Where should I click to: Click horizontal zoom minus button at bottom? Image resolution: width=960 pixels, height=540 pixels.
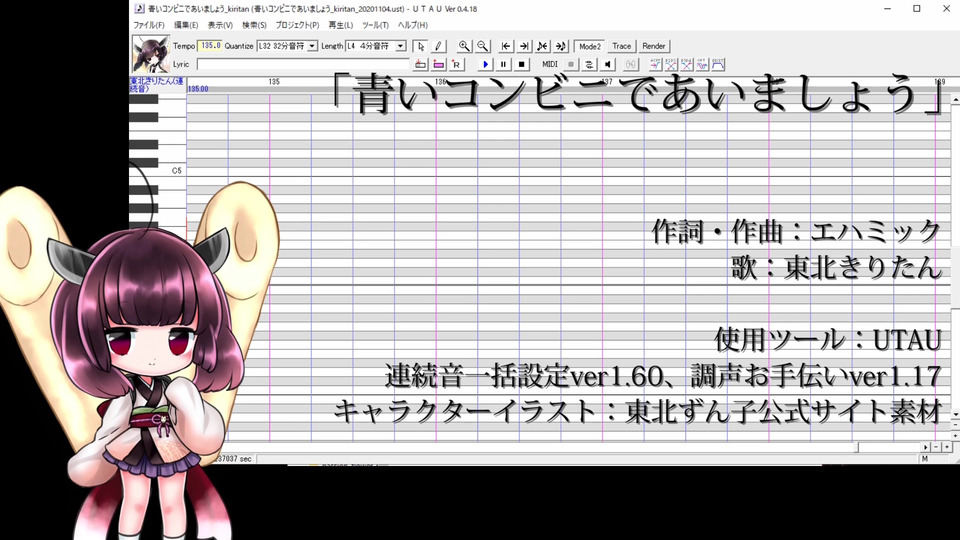click(936, 448)
